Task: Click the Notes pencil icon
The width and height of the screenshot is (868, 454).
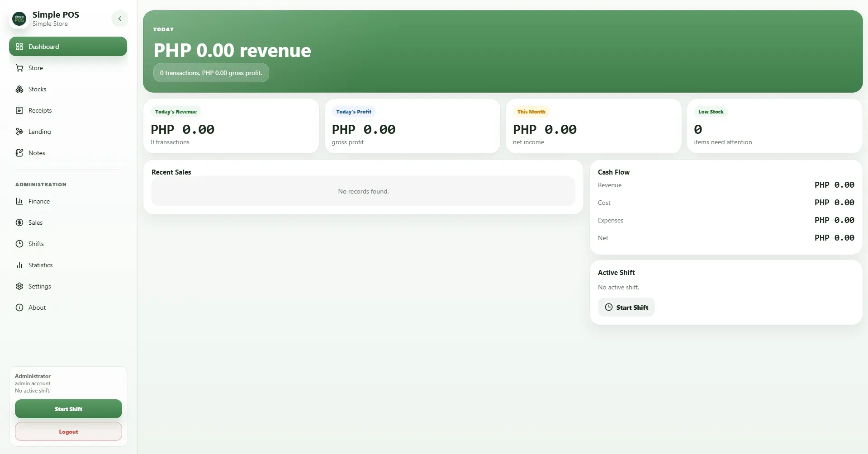Action: pyautogui.click(x=19, y=153)
